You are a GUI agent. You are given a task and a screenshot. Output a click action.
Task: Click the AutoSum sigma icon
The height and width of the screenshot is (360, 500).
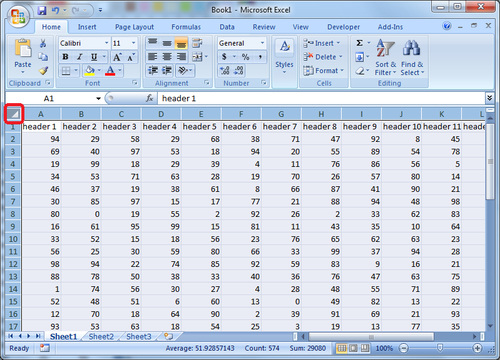359,43
